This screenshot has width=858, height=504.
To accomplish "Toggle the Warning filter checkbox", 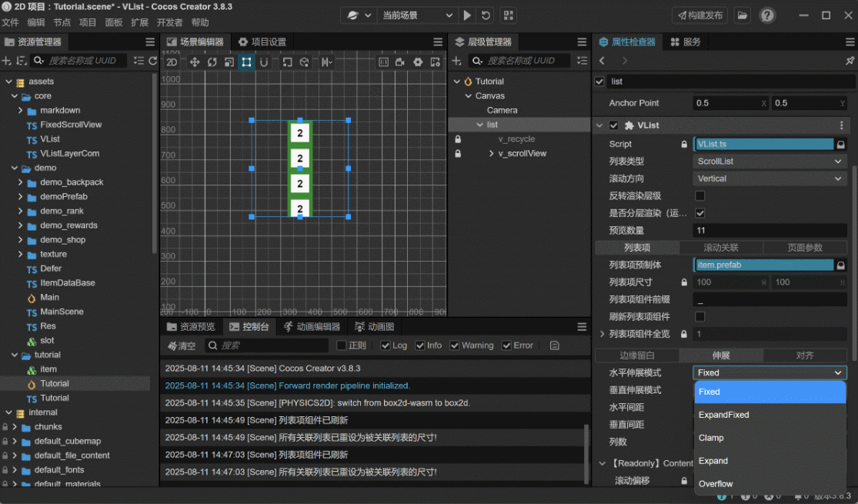I will point(454,345).
